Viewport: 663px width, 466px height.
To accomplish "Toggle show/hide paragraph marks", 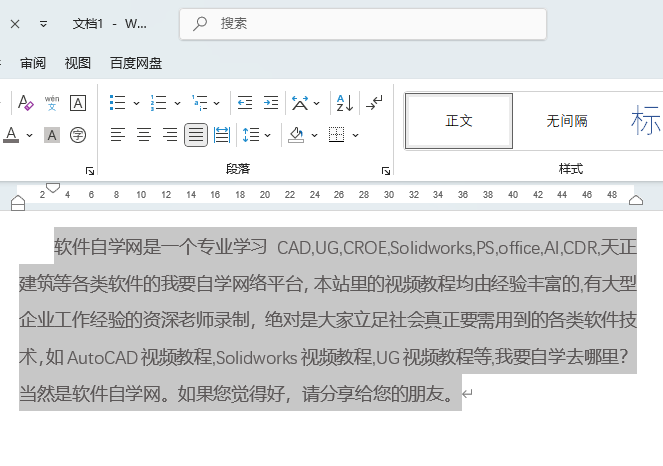I will pyautogui.click(x=374, y=103).
